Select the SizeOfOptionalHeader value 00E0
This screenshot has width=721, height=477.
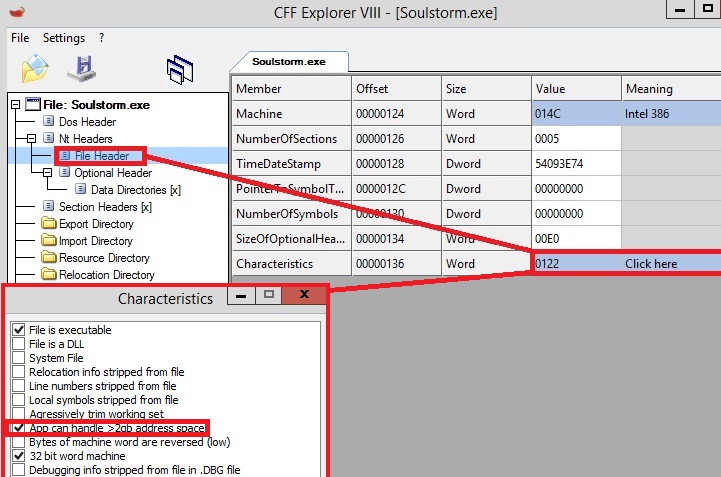pyautogui.click(x=576, y=239)
